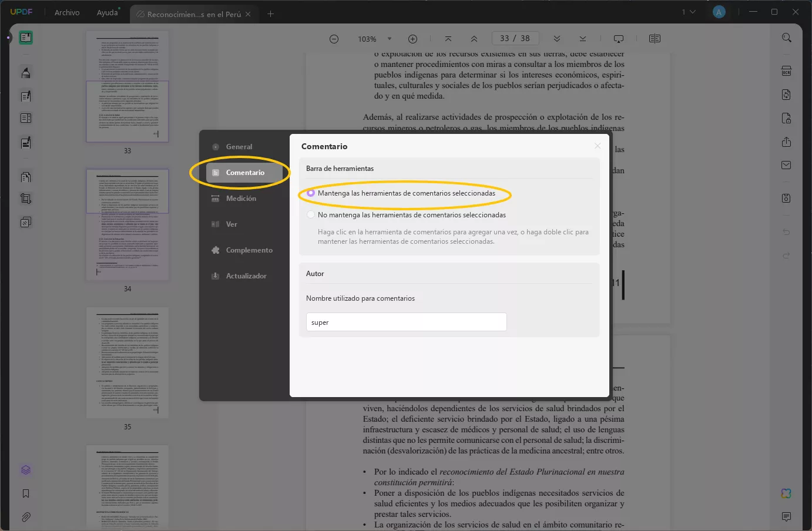Open the UPDF AI assistant icon

click(786, 493)
